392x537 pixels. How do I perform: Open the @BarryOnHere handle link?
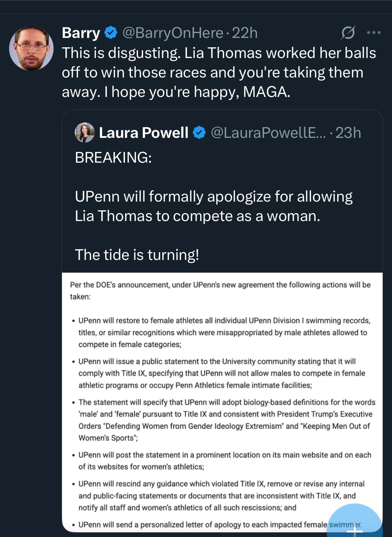tap(173, 33)
